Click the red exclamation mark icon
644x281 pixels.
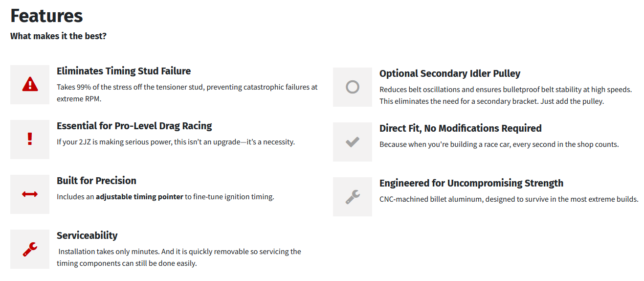tap(30, 139)
